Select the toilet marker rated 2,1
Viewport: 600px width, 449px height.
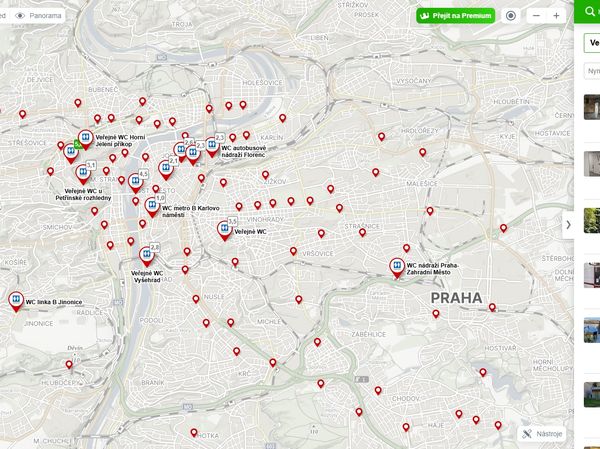tap(166, 170)
